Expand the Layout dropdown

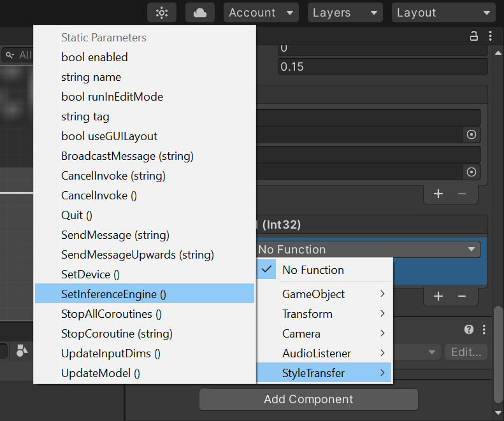[443, 13]
